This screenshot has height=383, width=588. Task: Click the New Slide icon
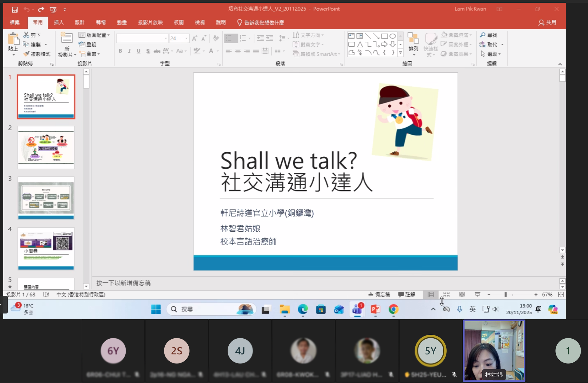(x=66, y=39)
